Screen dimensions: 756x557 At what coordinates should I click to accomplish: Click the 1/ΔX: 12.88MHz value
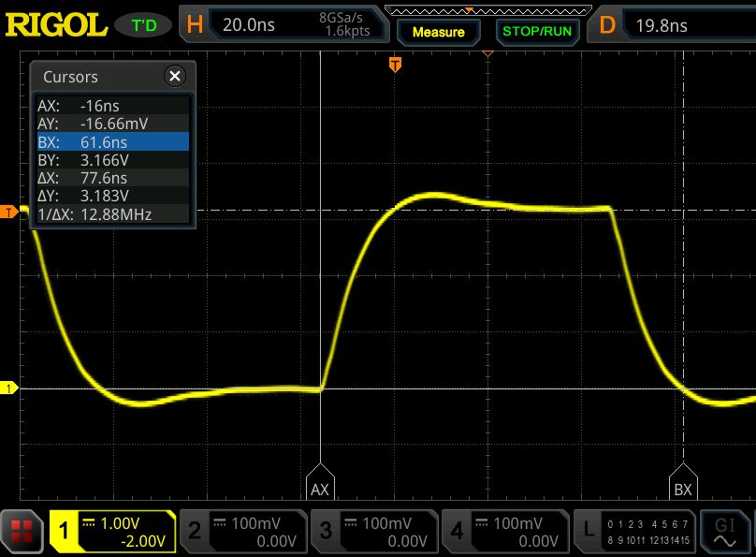(x=116, y=214)
